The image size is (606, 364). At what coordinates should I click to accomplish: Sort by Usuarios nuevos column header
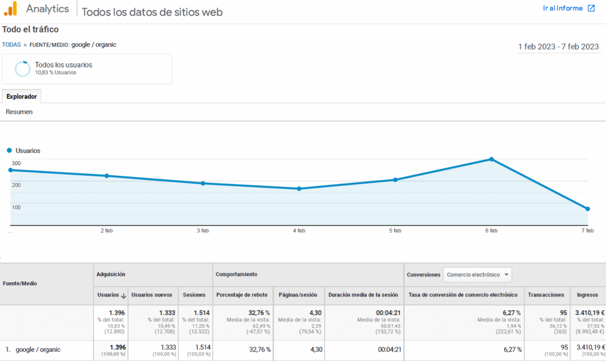pos(151,295)
